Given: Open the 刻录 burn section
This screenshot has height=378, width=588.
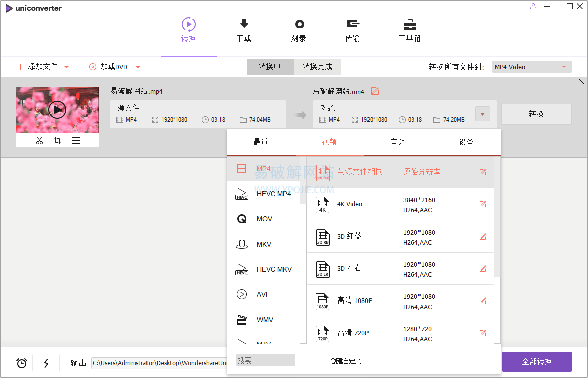Looking at the screenshot, I should [x=299, y=30].
